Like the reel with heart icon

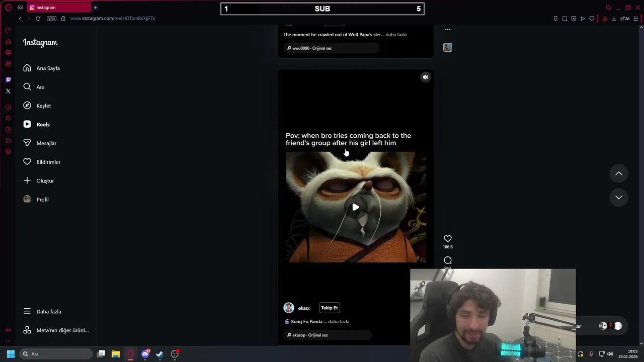coord(448,239)
